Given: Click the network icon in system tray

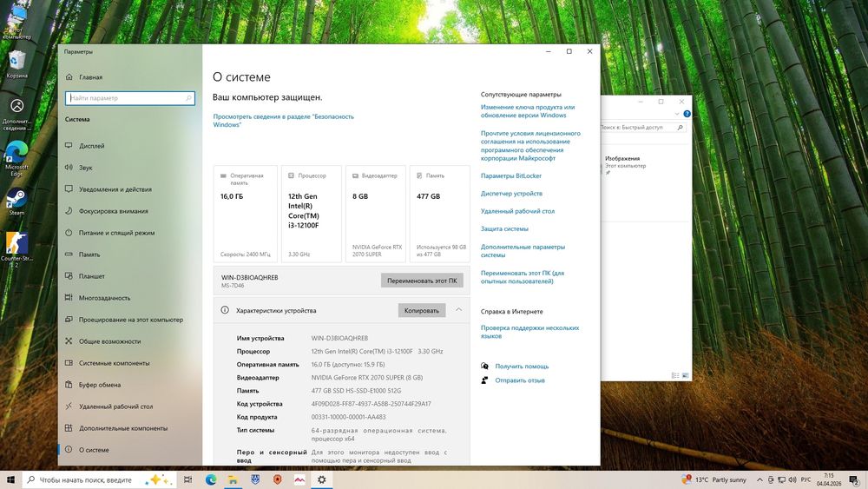Looking at the screenshot, I should pos(782,479).
